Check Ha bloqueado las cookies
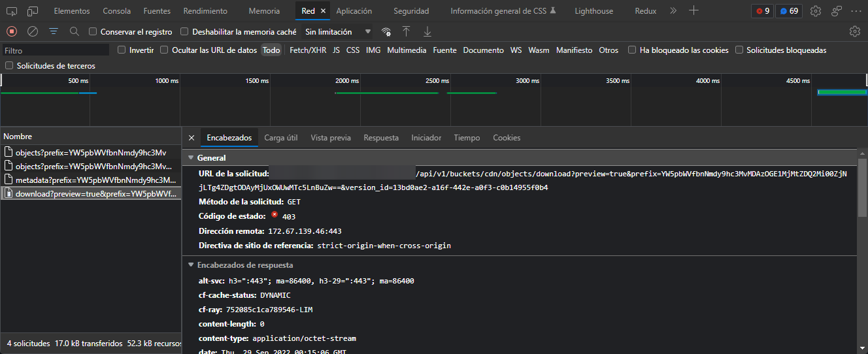Viewport: 868px width, 354px height. (x=632, y=50)
